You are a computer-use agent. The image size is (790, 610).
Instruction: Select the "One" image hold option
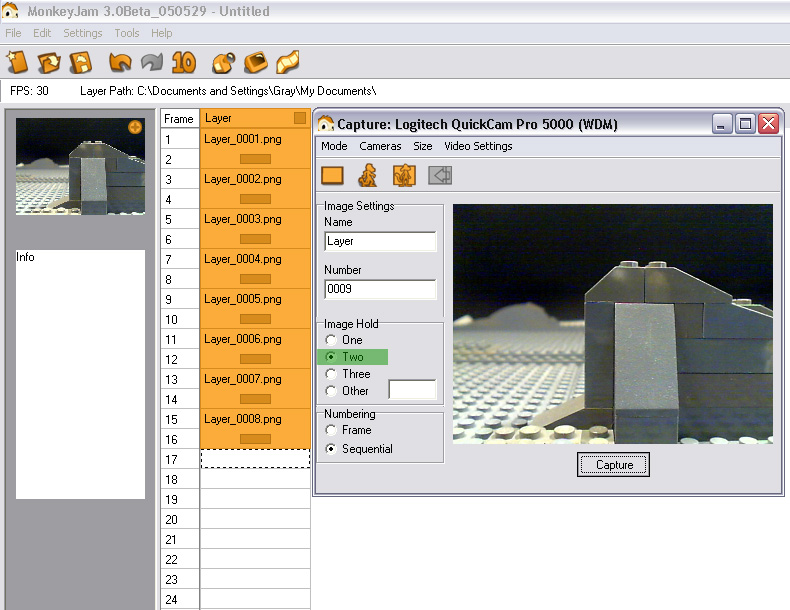[x=331, y=340]
